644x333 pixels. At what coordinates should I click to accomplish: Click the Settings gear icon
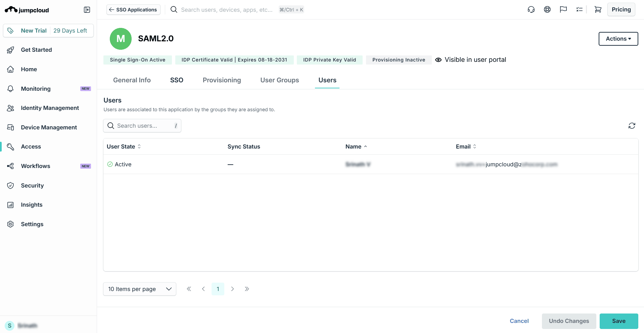point(10,224)
